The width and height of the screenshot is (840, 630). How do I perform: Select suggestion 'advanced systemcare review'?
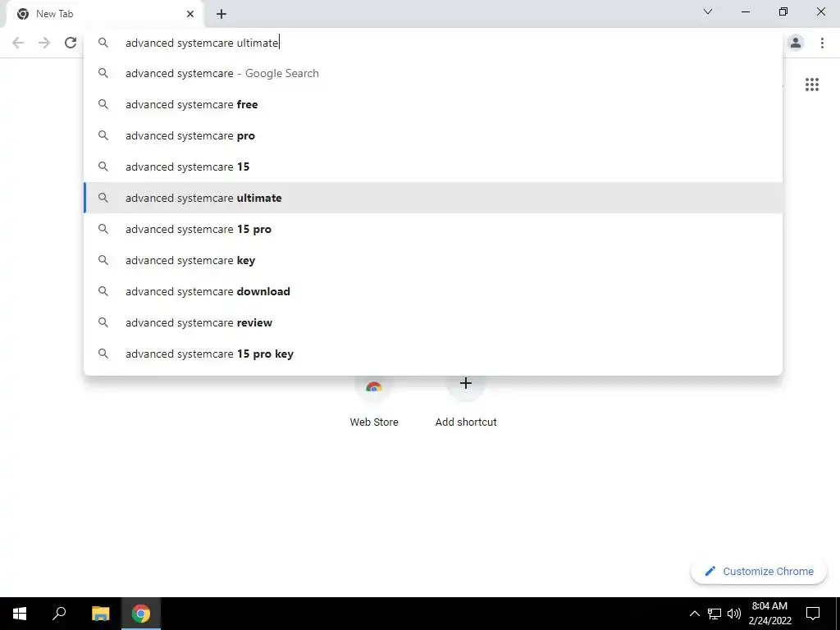pos(433,322)
